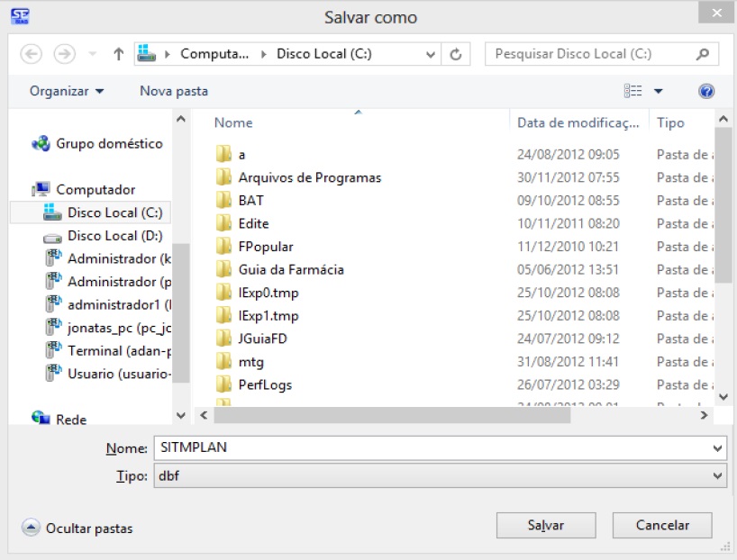
Task: Sort files by Nome column header
Action: pos(233,122)
